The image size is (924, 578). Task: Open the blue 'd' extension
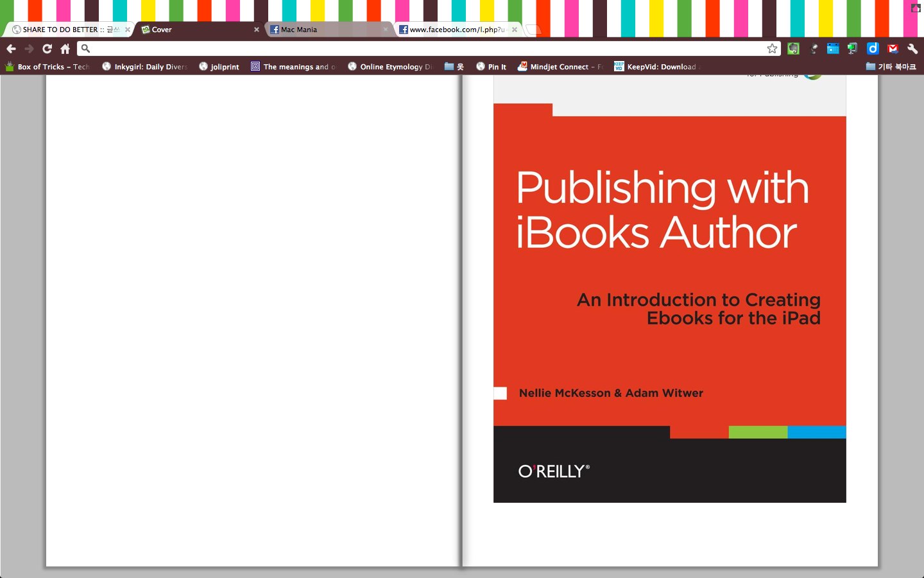tap(873, 49)
